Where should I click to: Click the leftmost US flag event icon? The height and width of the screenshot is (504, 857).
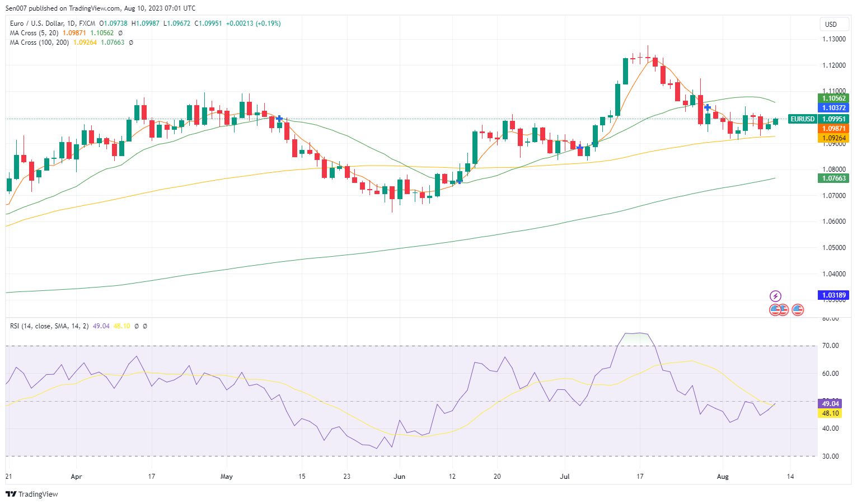pos(775,309)
